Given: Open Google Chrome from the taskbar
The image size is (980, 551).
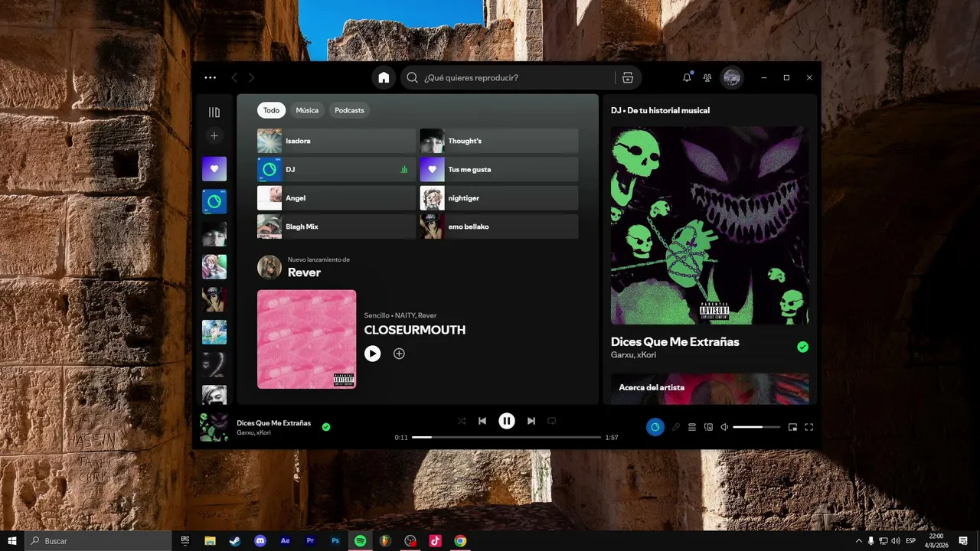Looking at the screenshot, I should coord(460,540).
